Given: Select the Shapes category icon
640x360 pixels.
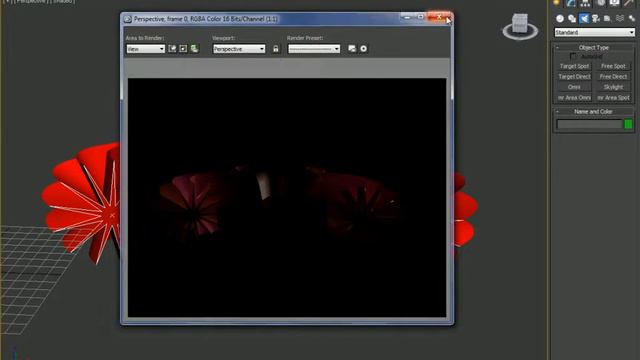Looking at the screenshot, I should [572, 18].
